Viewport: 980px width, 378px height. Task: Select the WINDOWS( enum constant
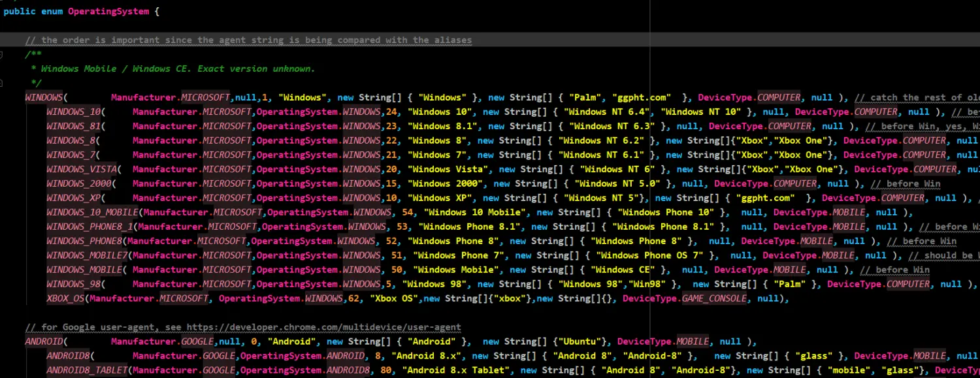(x=44, y=97)
